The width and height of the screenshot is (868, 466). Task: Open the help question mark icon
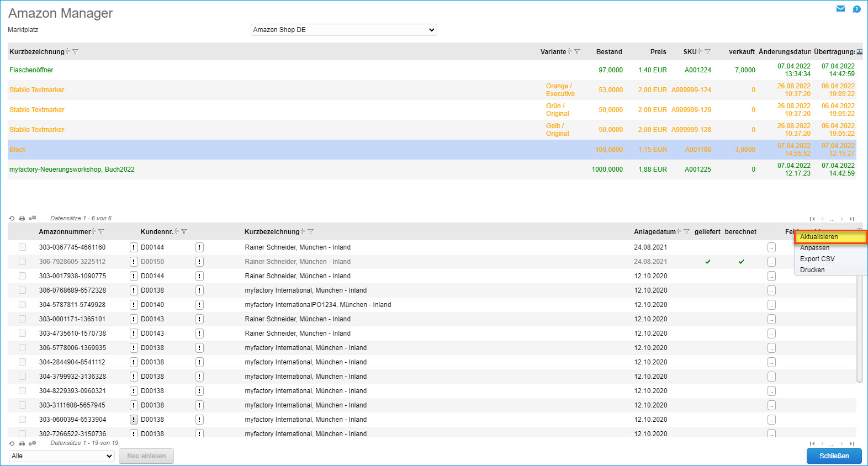(x=856, y=9)
